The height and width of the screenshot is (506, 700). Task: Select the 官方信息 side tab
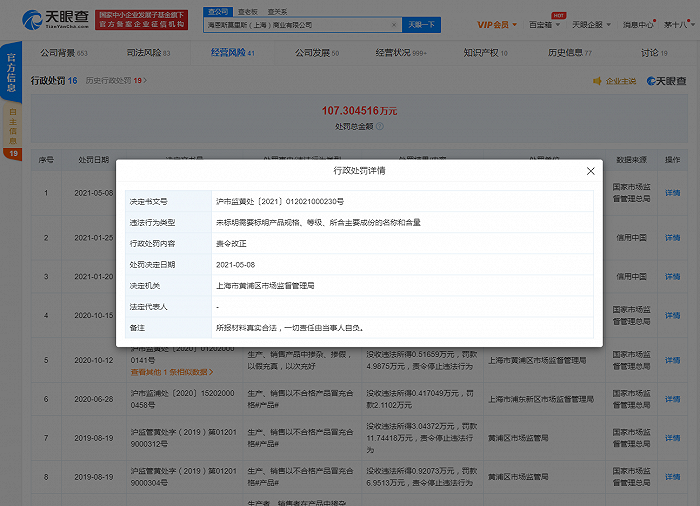[x=11, y=72]
